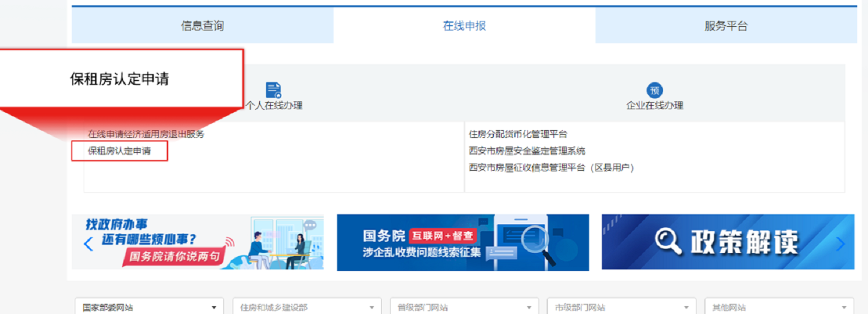Expand the 省级部门网站 dropdown
Screen dimensions: 868x314
(x=464, y=307)
